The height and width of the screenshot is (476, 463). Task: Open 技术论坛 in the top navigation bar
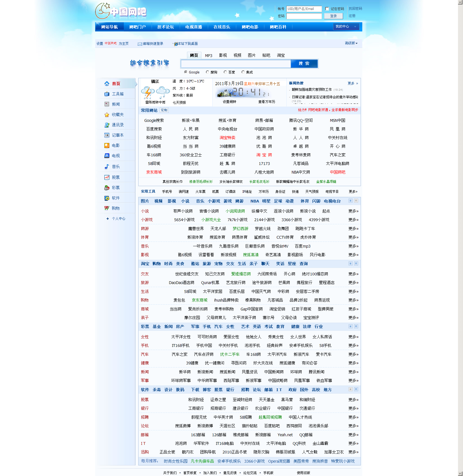tap(166, 27)
